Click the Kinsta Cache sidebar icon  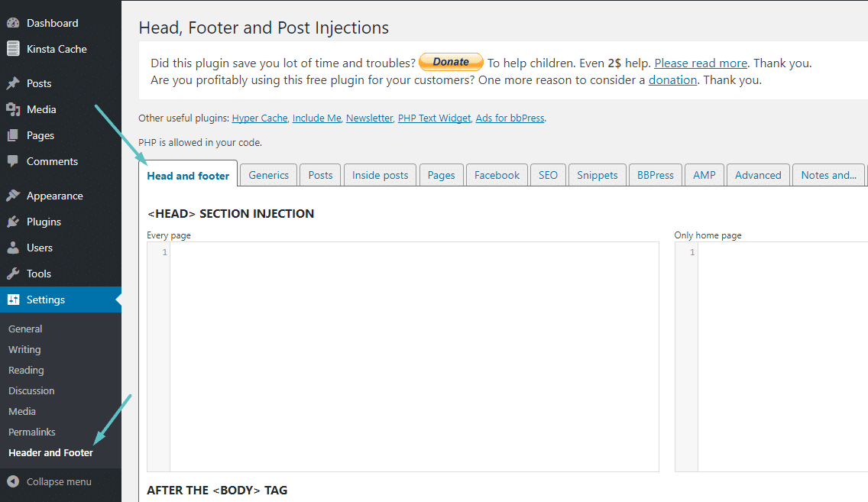click(x=13, y=48)
